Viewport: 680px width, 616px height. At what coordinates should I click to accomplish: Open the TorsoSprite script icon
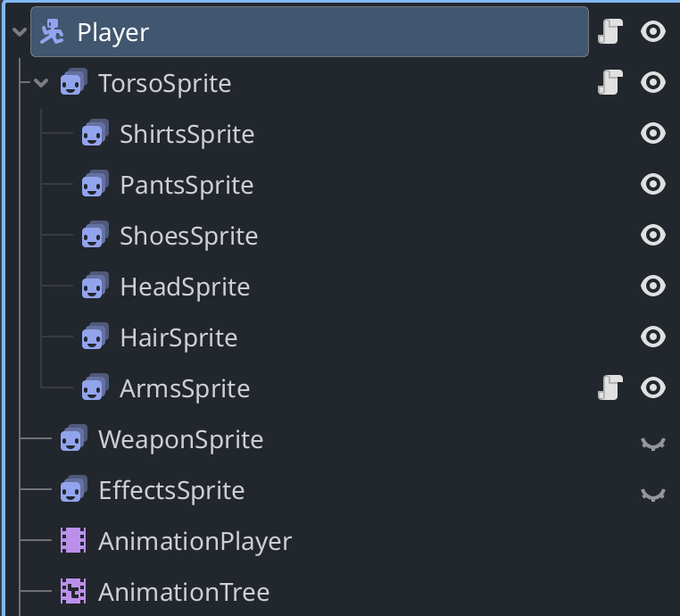coord(610,83)
